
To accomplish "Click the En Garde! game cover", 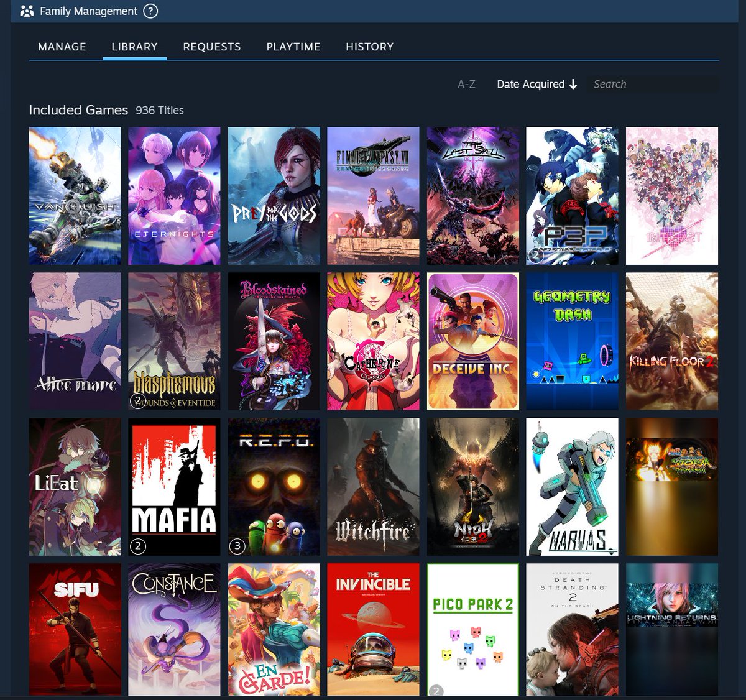I will coord(274,630).
